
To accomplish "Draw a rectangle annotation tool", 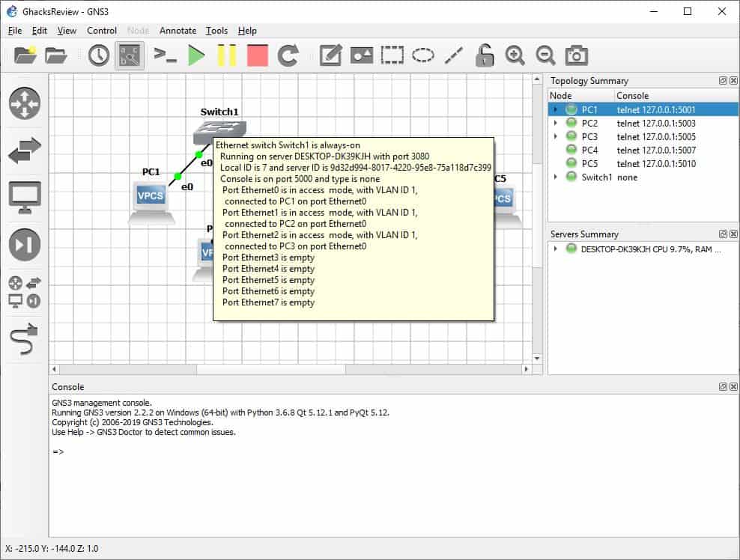I will point(392,55).
